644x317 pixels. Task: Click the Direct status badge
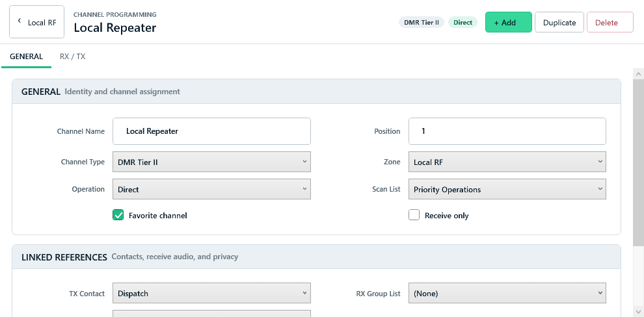pos(463,23)
